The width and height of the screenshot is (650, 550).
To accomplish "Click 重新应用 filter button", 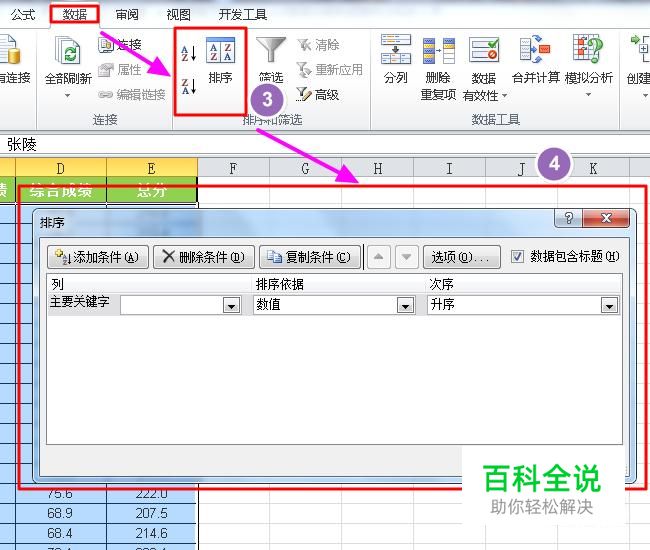I will coord(330,70).
